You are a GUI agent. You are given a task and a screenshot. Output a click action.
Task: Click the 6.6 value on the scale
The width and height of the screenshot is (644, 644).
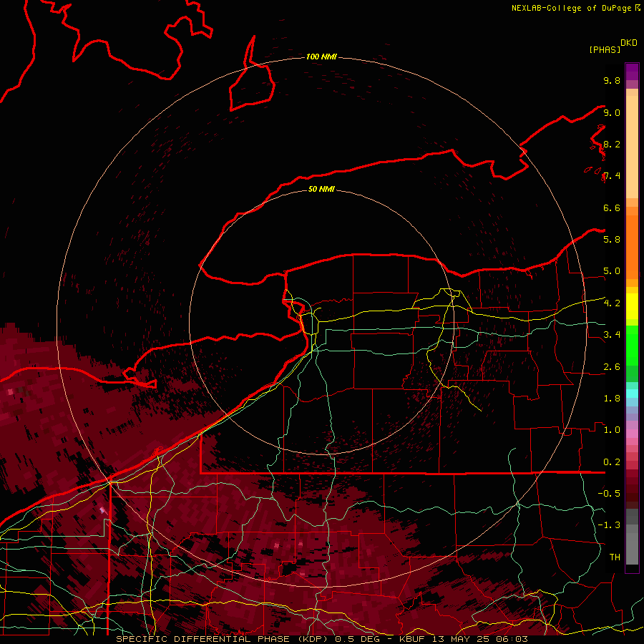click(x=612, y=208)
